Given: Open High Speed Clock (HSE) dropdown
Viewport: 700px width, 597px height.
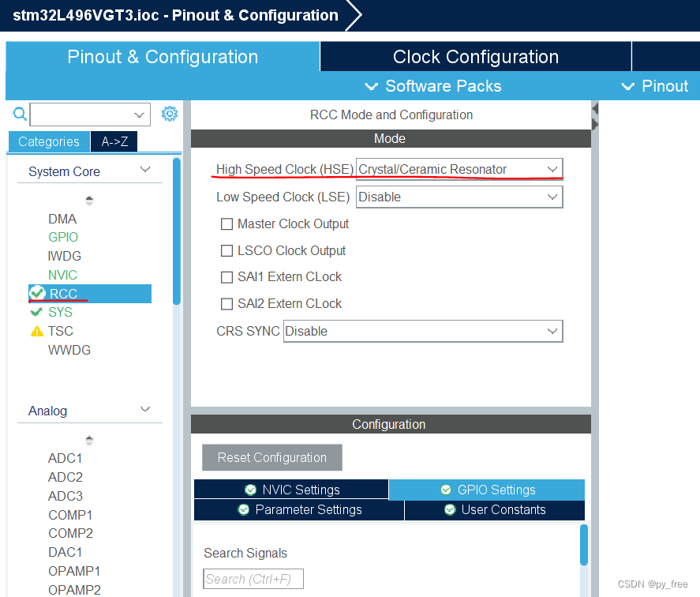Looking at the screenshot, I should (x=459, y=169).
